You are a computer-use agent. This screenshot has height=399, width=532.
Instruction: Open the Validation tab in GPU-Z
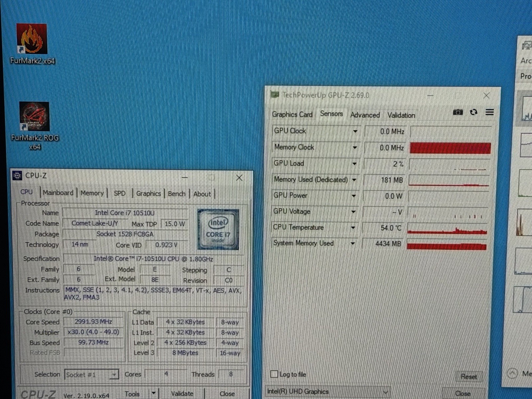(401, 115)
